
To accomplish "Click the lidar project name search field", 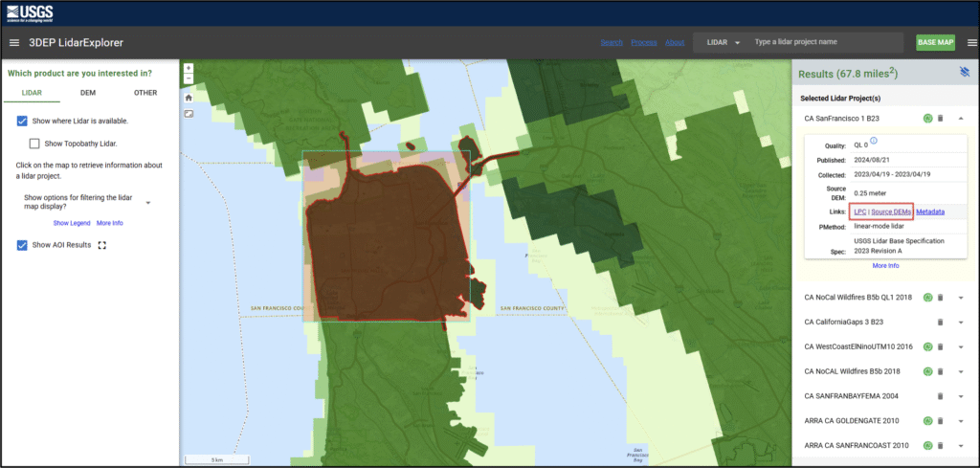I will [825, 42].
